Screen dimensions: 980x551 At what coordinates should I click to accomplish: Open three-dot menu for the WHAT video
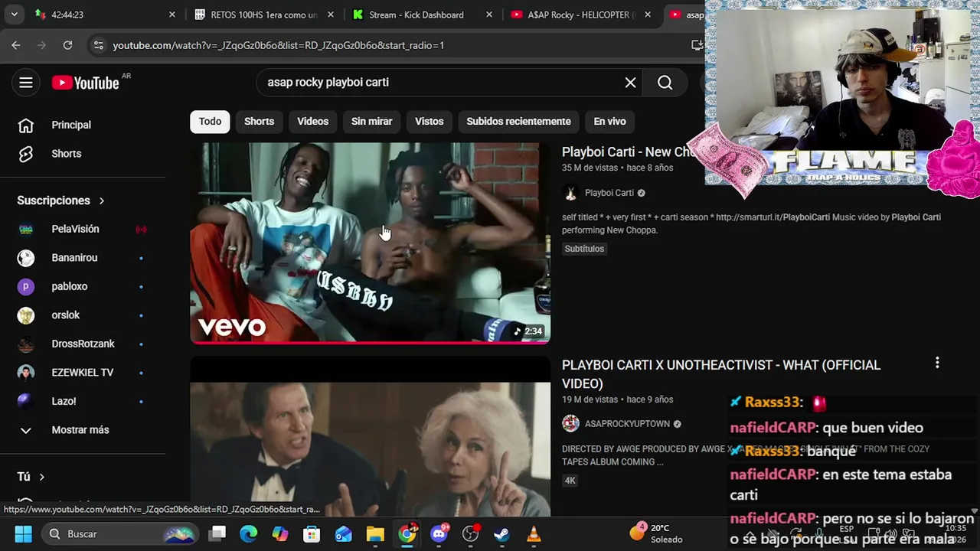pos(937,363)
